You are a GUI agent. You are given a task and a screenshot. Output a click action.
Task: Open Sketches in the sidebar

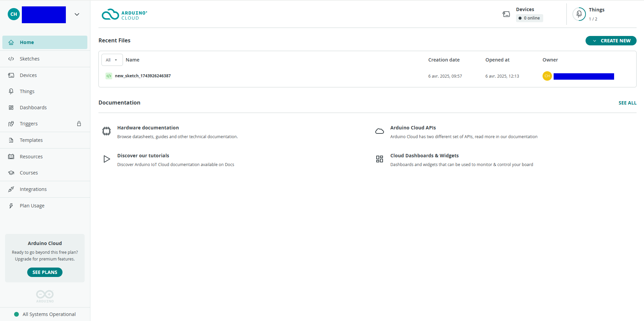[30, 59]
